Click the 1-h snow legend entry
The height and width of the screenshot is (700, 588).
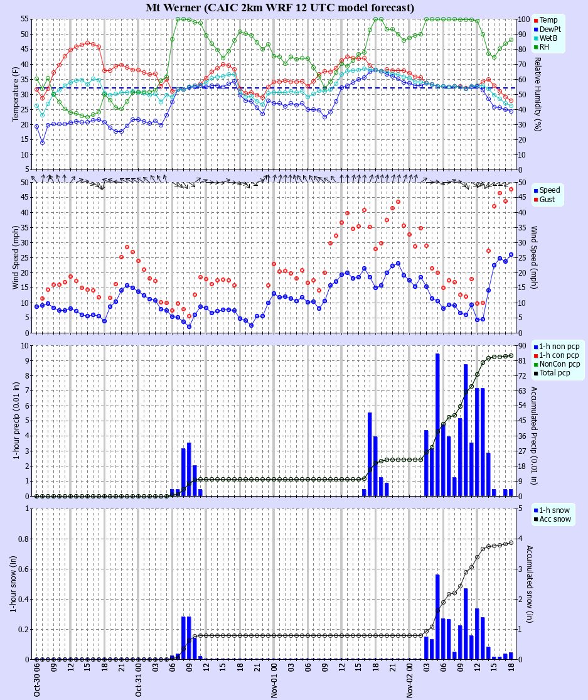pos(552,510)
